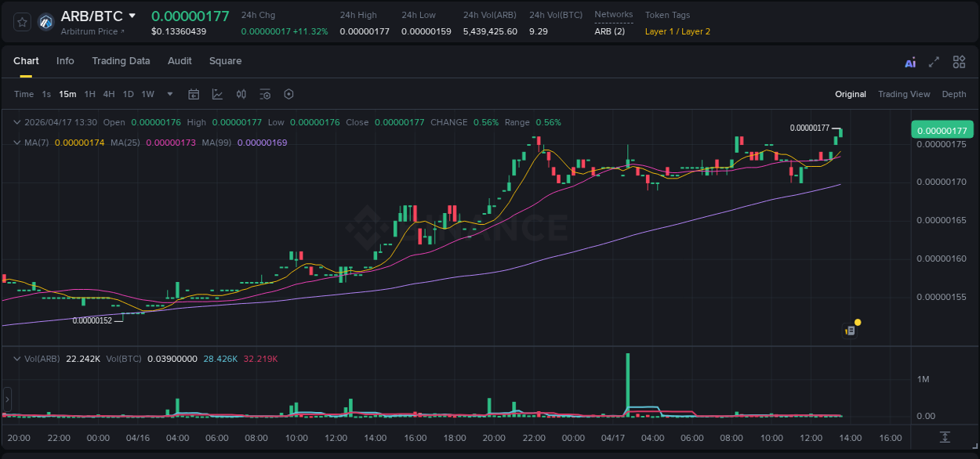Click the Arbitrum coin logo

click(x=46, y=22)
